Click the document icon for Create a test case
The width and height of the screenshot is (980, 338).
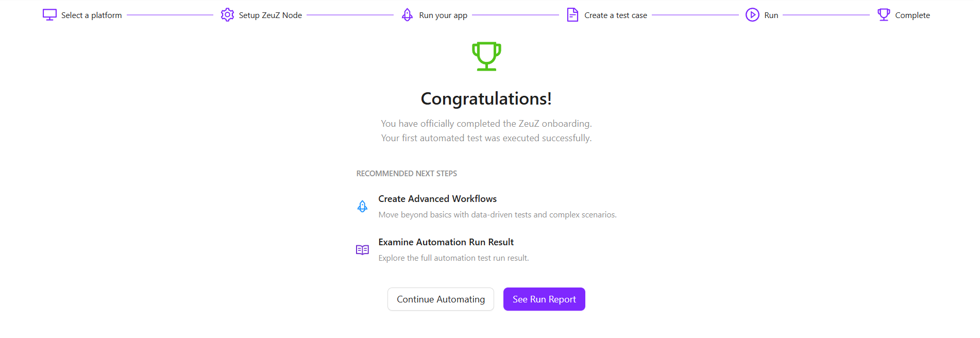click(572, 15)
